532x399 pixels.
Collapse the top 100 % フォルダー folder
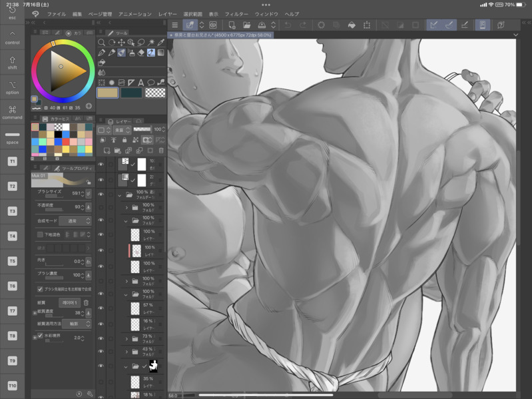(119, 195)
